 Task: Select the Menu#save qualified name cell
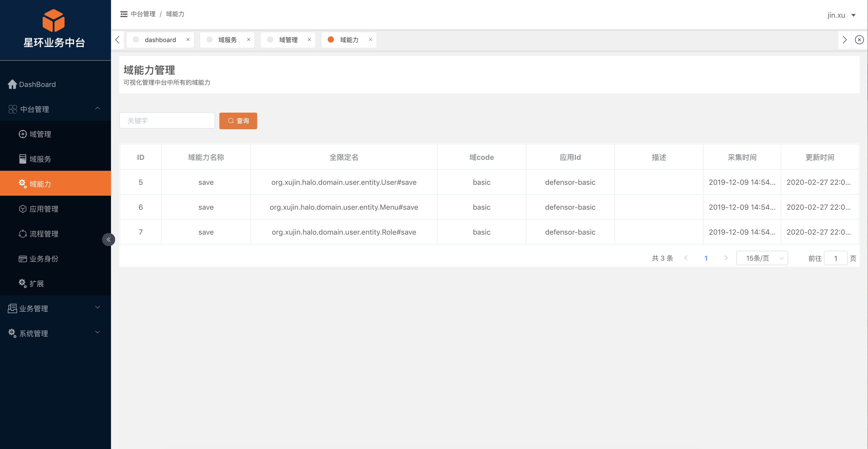point(344,207)
